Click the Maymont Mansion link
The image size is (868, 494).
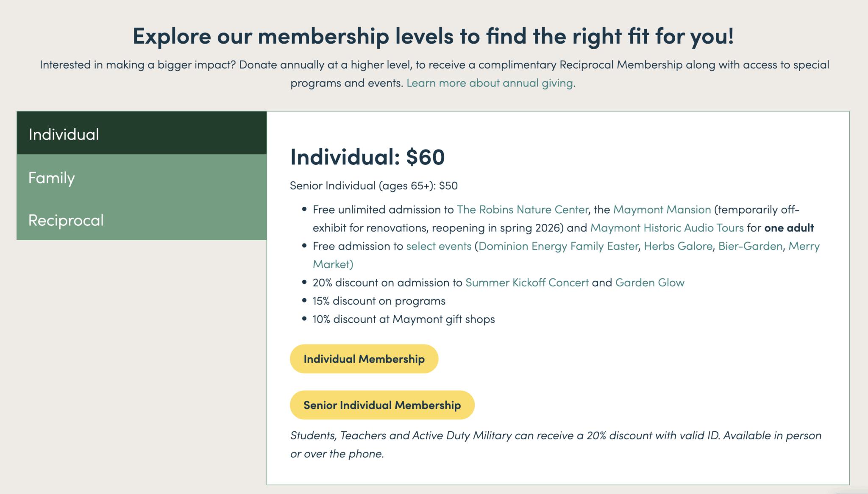[x=662, y=210]
